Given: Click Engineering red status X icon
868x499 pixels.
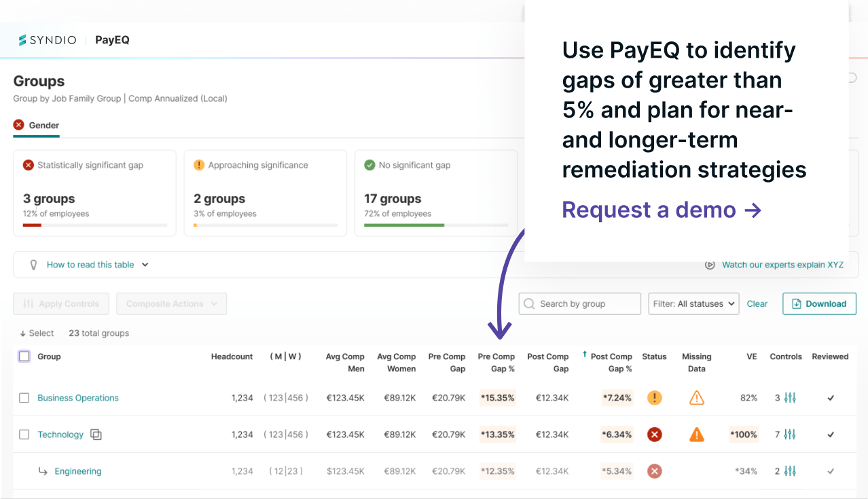Looking at the screenshot, I should pyautogui.click(x=654, y=471).
